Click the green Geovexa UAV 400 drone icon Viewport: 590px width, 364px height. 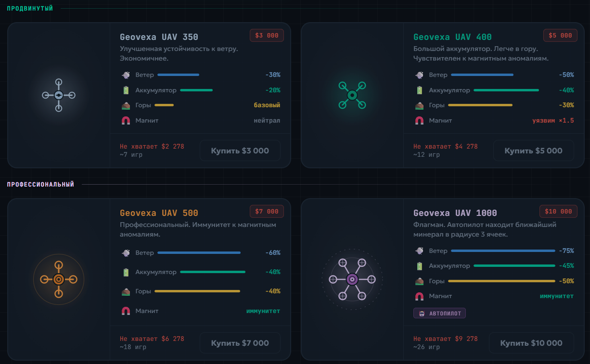pos(352,95)
